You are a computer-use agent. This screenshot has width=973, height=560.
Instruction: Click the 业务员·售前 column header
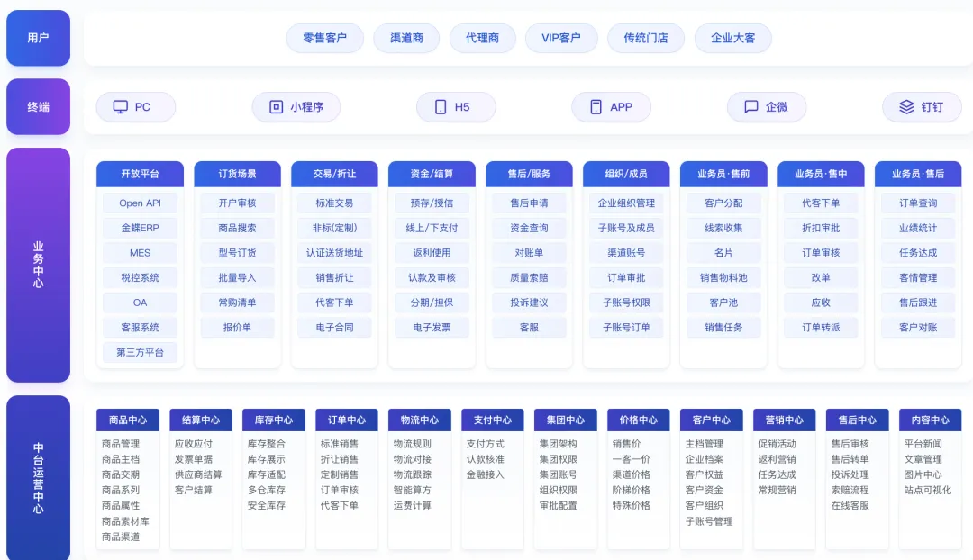pyautogui.click(x=723, y=174)
